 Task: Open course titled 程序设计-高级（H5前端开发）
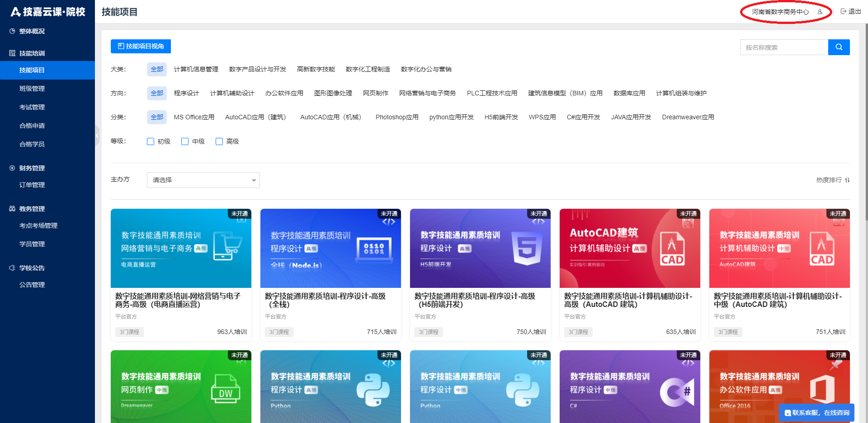[x=475, y=300]
